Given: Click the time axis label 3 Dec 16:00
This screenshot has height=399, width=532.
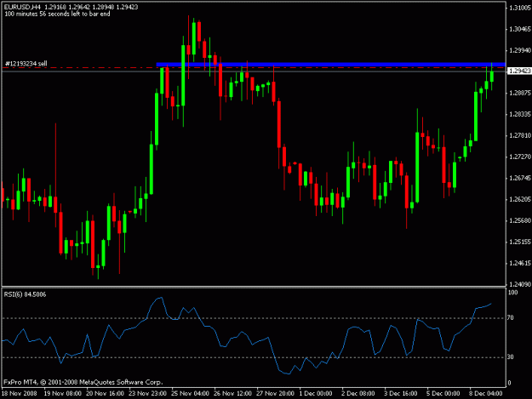Looking at the screenshot, I should coord(401,394).
